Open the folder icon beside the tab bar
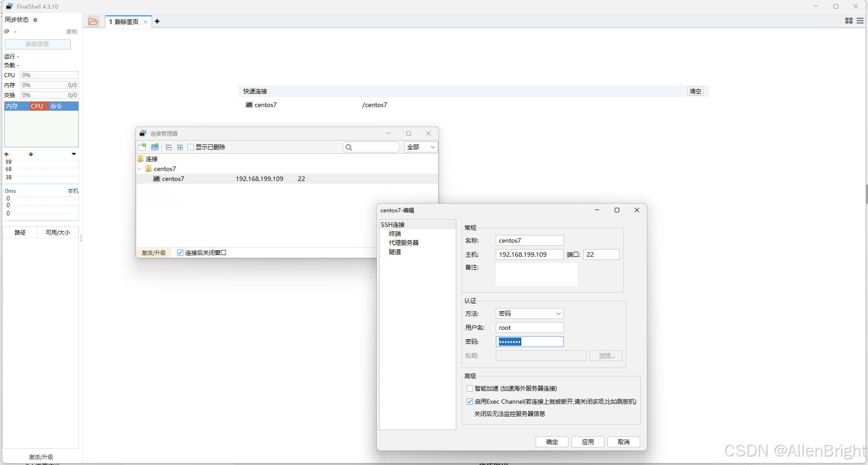Image resolution: width=868 pixels, height=465 pixels. coord(93,21)
